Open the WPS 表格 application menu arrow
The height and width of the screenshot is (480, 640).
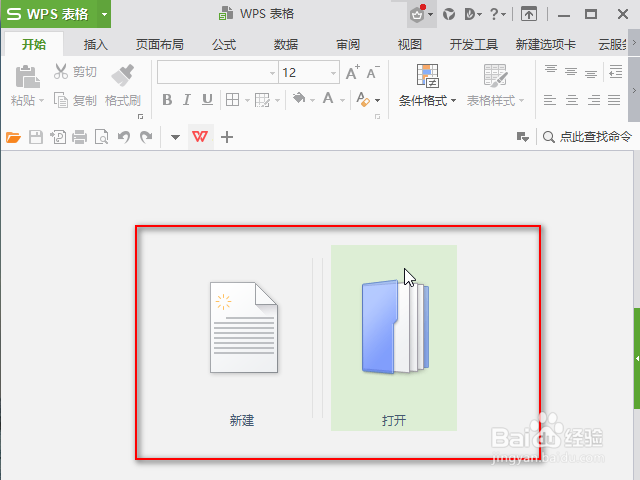[x=104, y=14]
